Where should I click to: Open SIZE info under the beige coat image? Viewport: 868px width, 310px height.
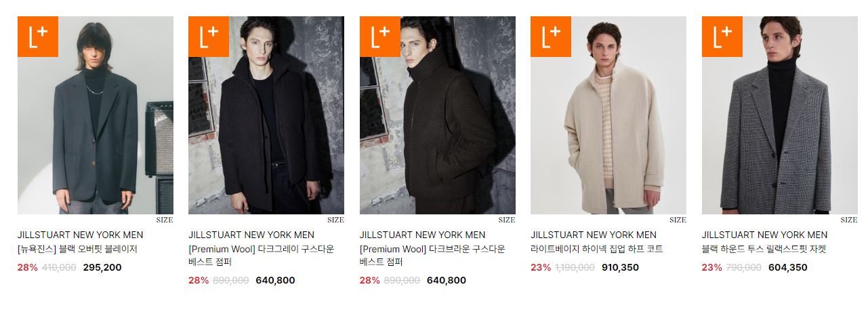coord(678,220)
